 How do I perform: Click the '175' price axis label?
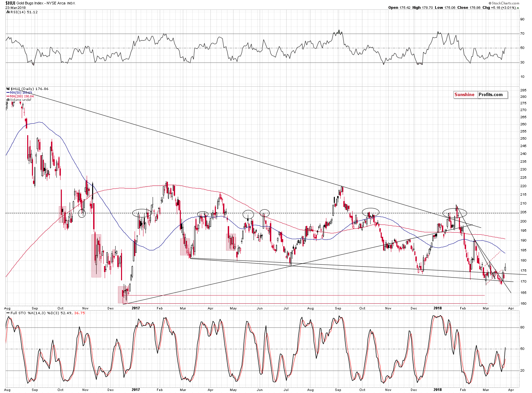pyautogui.click(x=523, y=271)
